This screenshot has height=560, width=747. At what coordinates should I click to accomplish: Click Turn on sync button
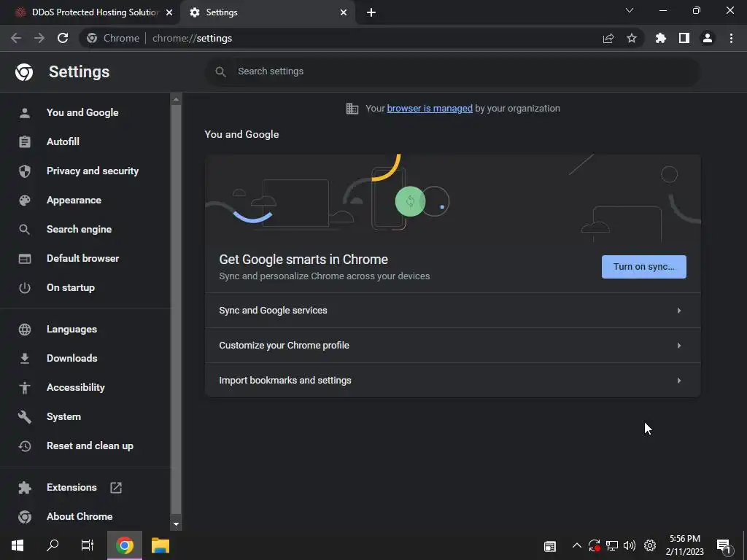[x=643, y=267]
